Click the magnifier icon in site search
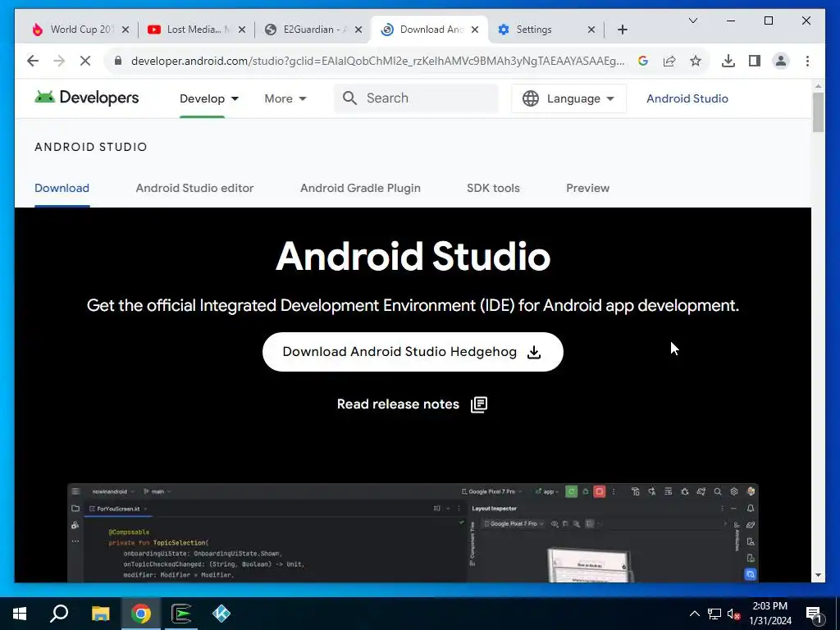This screenshot has height=630, width=840. point(349,98)
